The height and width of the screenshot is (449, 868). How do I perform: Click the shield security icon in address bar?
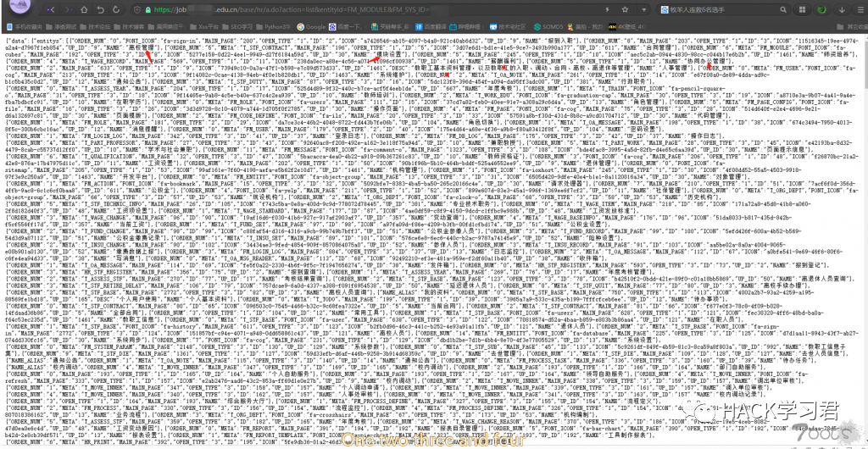pyautogui.click(x=138, y=10)
